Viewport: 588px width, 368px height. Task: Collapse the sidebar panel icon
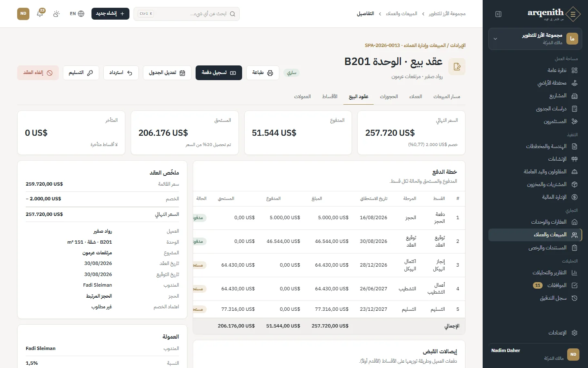pos(498,14)
